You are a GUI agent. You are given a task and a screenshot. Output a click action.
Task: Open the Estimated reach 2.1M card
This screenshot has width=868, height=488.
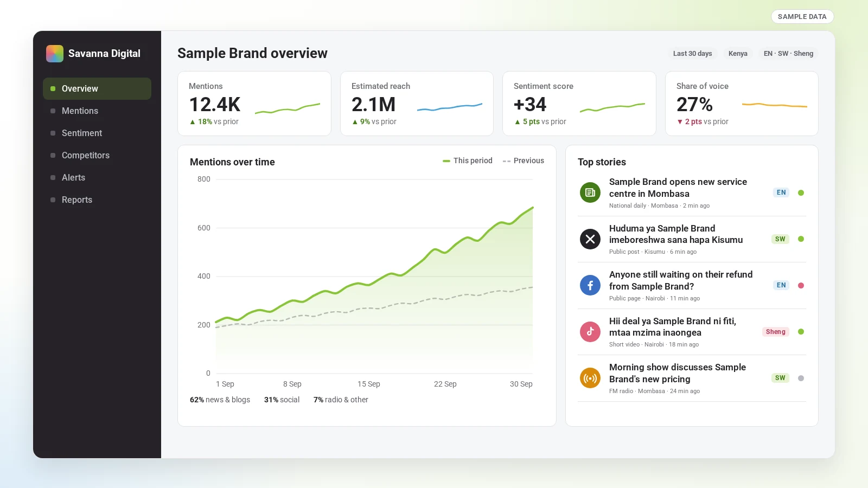417,104
